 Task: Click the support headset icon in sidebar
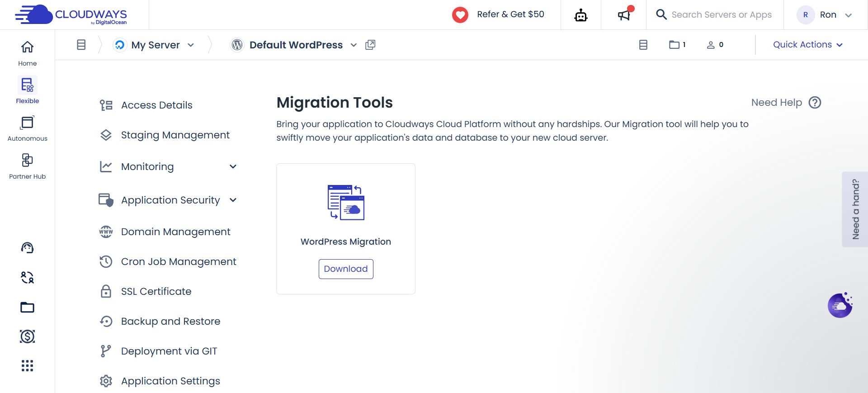(x=28, y=247)
